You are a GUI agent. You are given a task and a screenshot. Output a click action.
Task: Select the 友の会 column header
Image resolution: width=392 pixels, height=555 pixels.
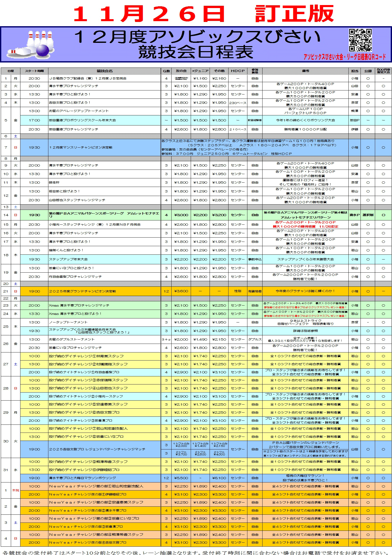pos(181,71)
